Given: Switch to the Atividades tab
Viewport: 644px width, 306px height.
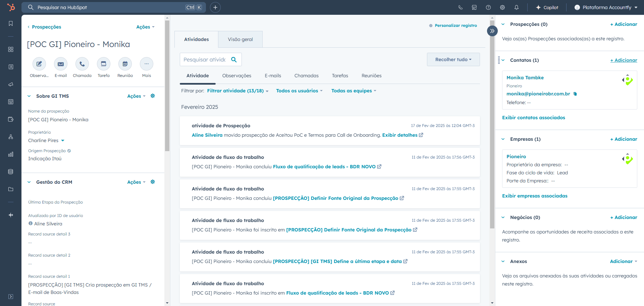Looking at the screenshot, I should pyautogui.click(x=197, y=39).
